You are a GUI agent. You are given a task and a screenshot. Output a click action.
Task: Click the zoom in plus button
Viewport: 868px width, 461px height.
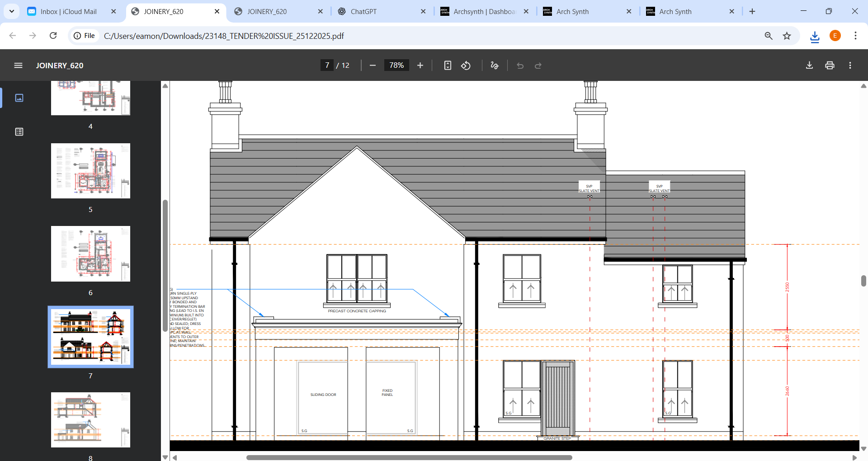tap(420, 66)
